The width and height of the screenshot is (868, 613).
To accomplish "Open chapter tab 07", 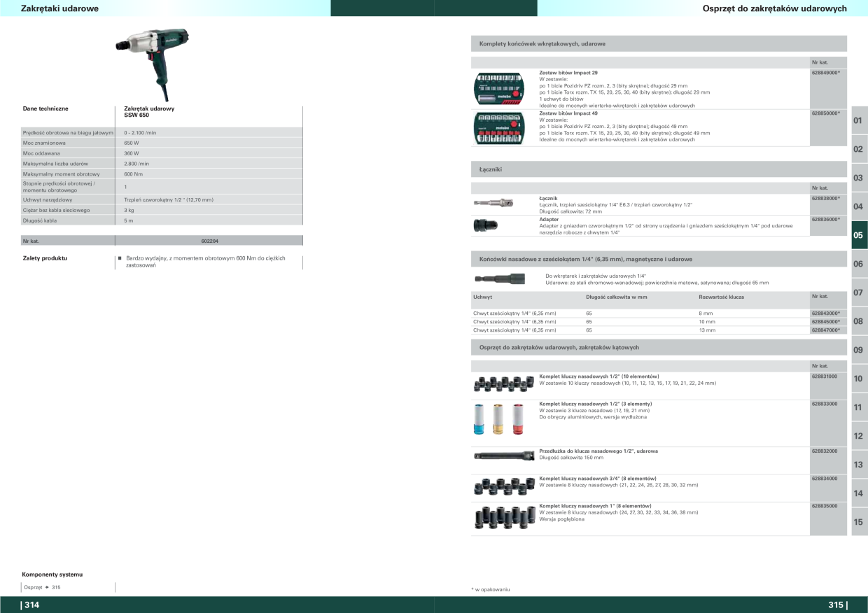I will [x=859, y=293].
